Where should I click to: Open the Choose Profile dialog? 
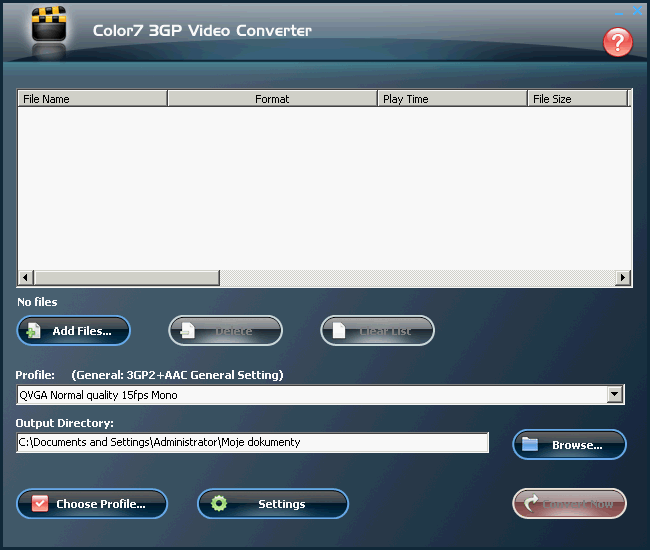click(x=92, y=504)
